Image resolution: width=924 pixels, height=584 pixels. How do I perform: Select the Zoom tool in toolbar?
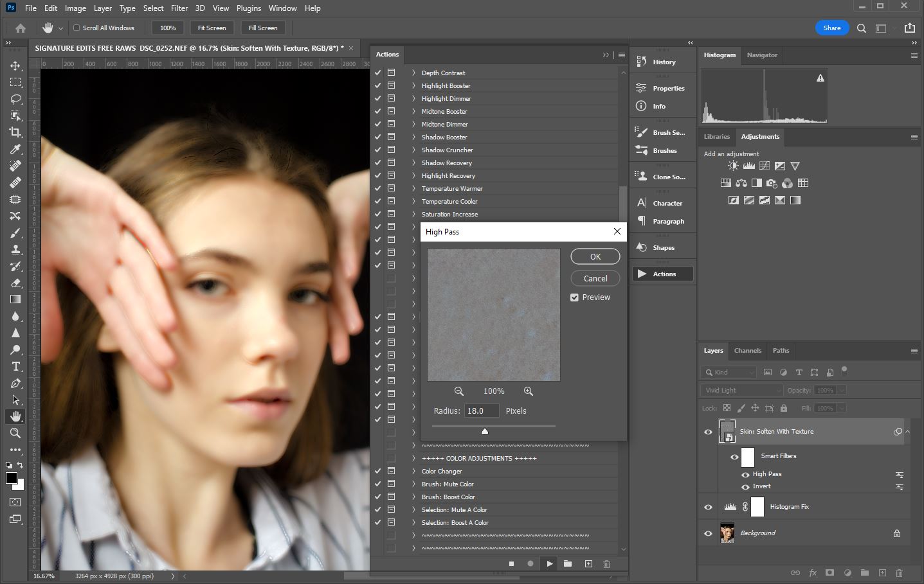click(x=15, y=433)
